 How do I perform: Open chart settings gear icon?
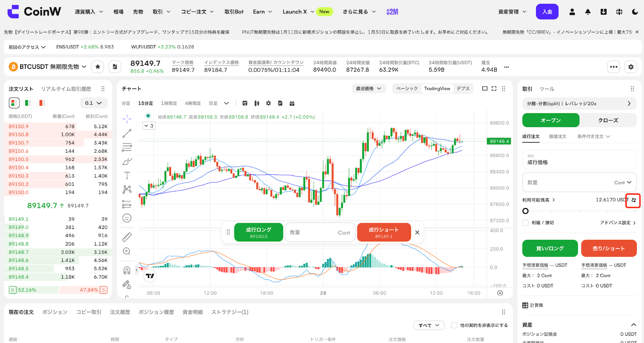click(268, 104)
